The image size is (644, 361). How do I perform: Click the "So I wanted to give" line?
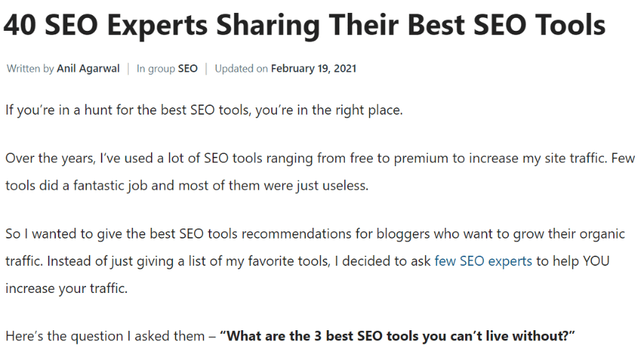coord(315,234)
